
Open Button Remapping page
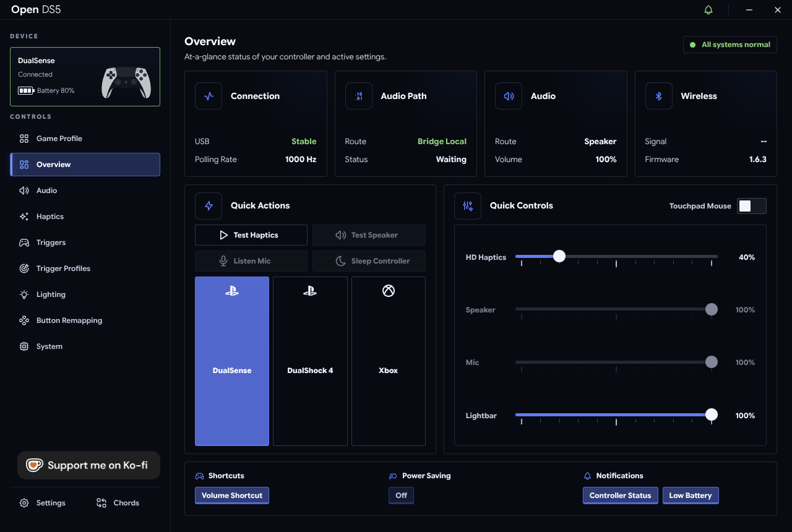pos(85,320)
